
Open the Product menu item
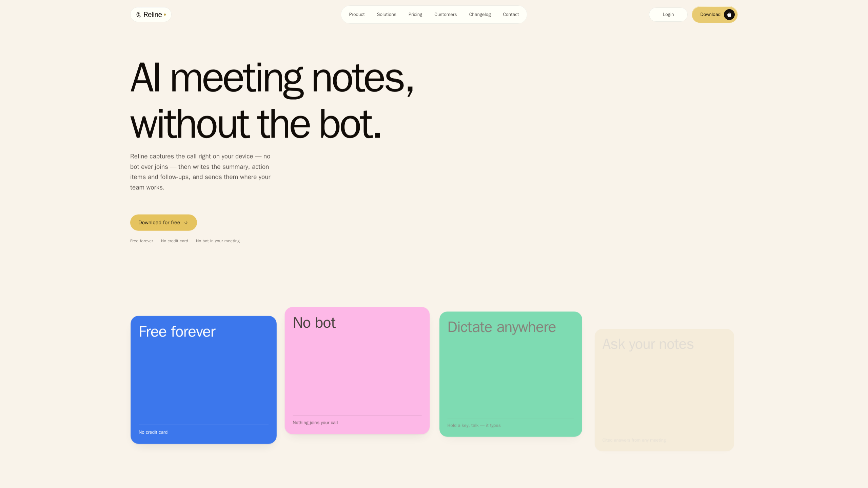pos(357,15)
